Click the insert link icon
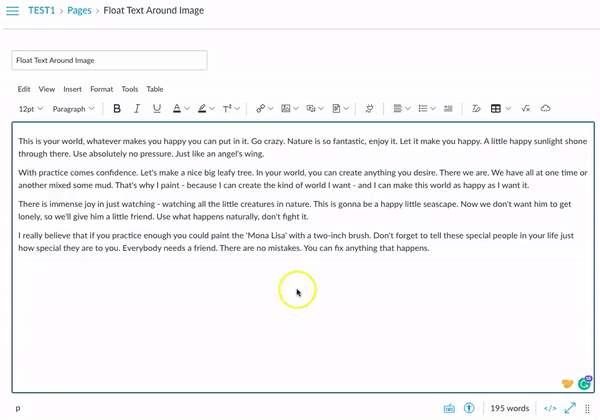 [x=261, y=109]
